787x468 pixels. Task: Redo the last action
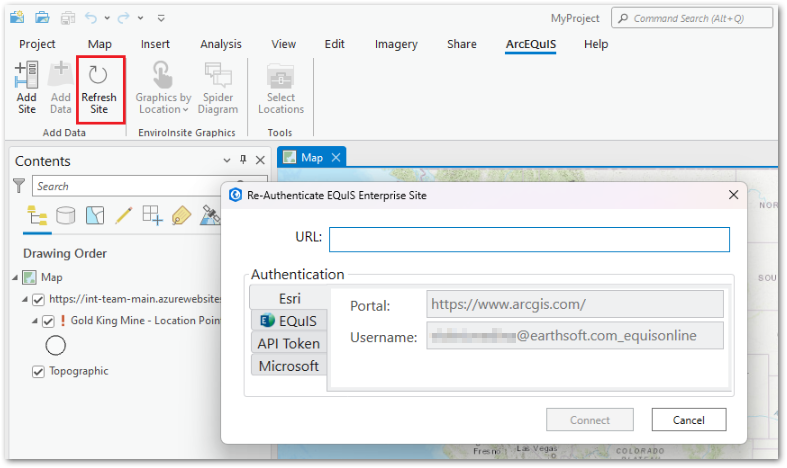coord(123,18)
